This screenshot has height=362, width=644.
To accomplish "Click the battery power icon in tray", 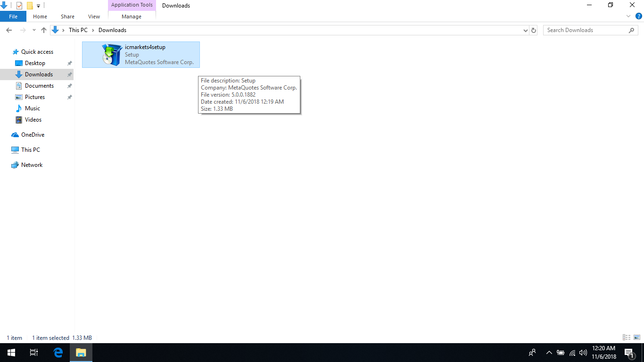I will pos(561,353).
